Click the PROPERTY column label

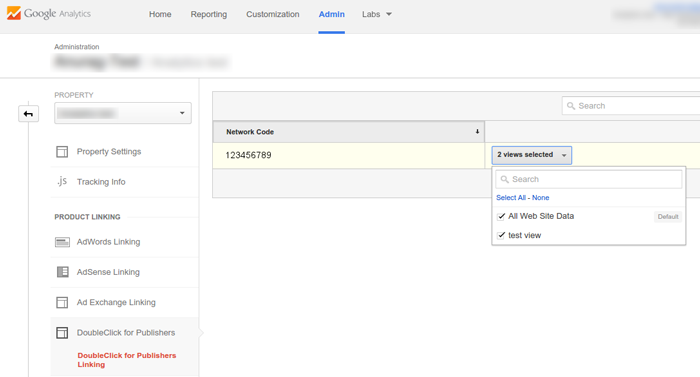point(74,95)
